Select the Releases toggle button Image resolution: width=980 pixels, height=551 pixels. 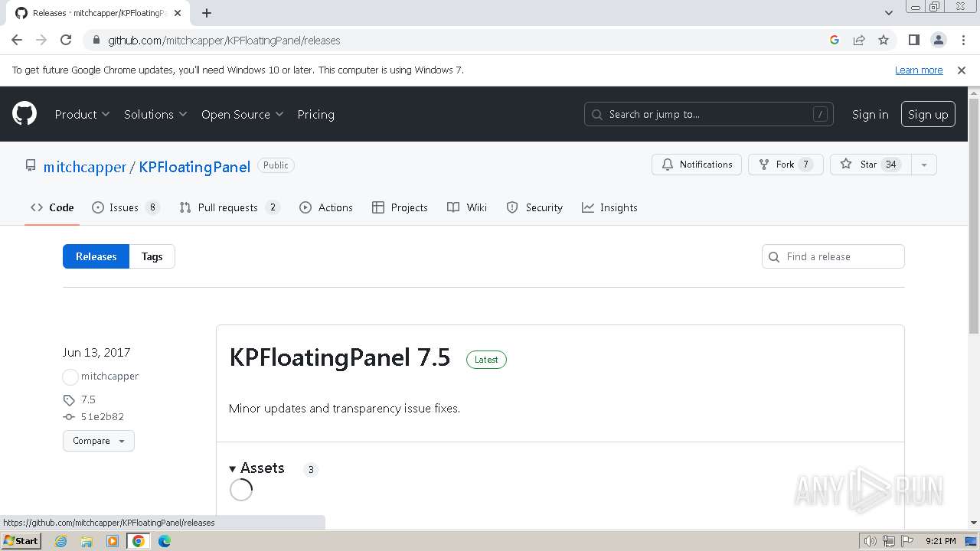coord(96,256)
